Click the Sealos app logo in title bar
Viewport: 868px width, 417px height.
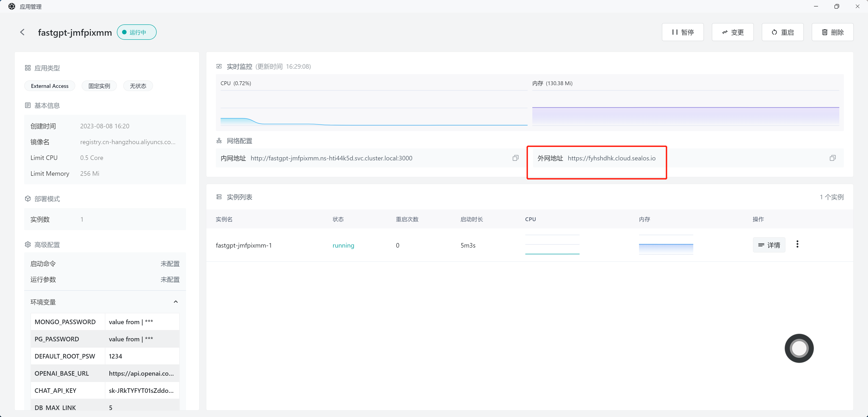pyautogui.click(x=12, y=6)
